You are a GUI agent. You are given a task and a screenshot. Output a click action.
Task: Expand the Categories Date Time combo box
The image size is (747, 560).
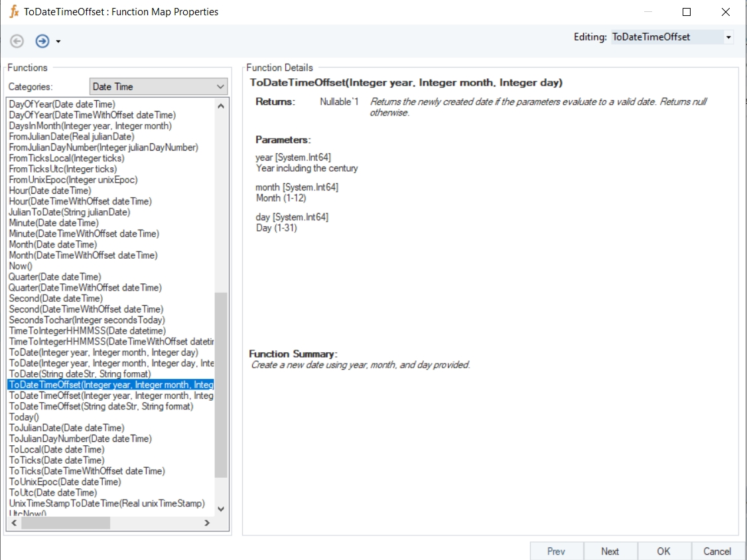(x=220, y=87)
